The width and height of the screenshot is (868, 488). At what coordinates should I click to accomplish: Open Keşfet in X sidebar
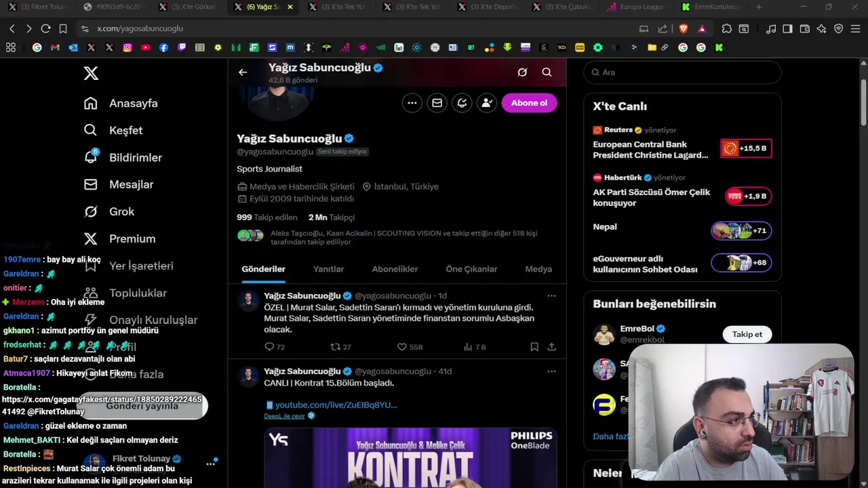pyautogui.click(x=113, y=130)
